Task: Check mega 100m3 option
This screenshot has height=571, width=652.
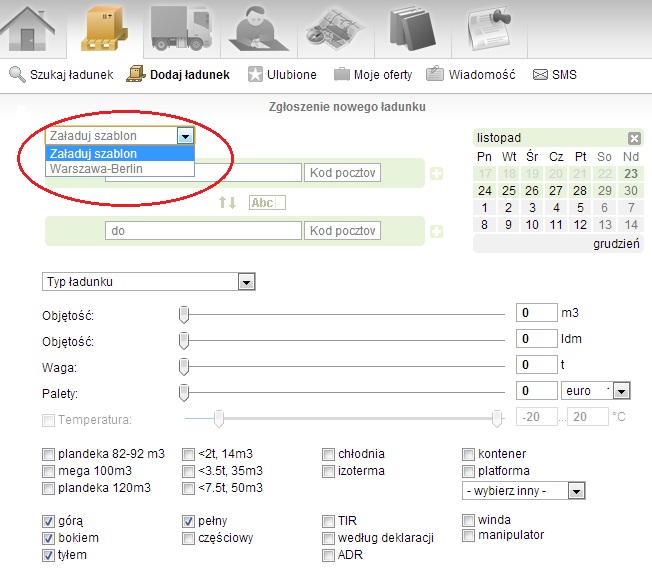Action: pos(48,471)
